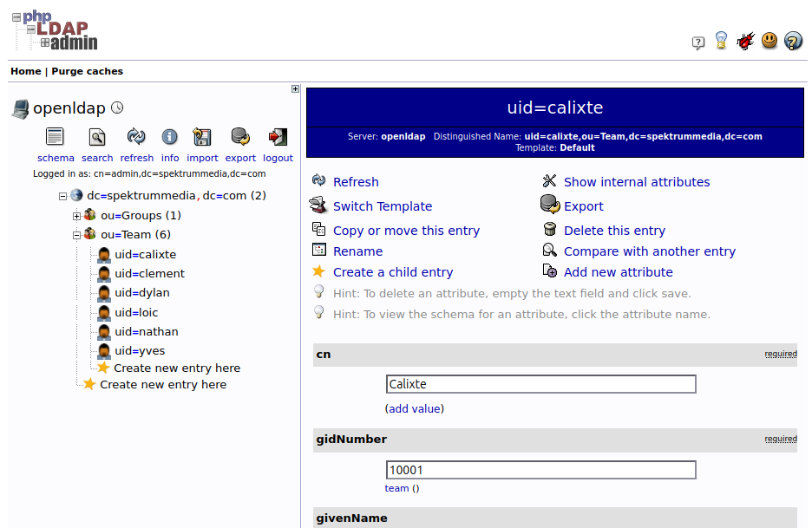
Task: Click the smiley donate icon
Action: point(769,41)
